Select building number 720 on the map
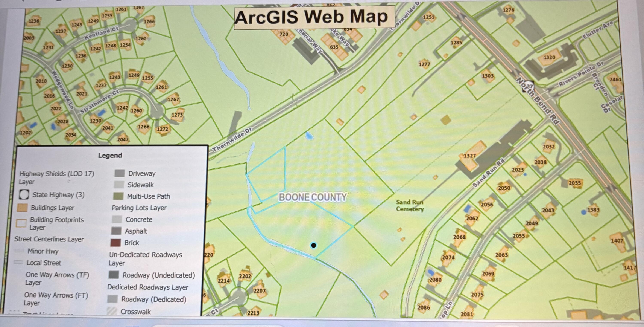The height and width of the screenshot is (327, 644). coord(284,34)
